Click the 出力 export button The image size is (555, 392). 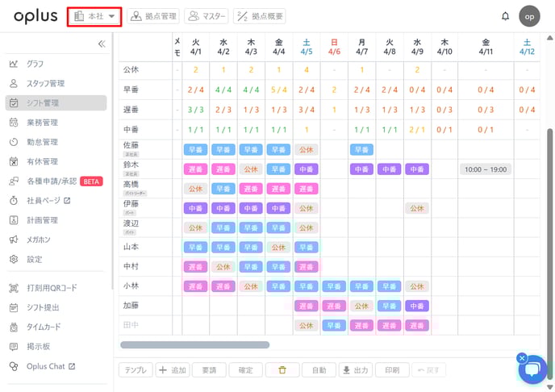coord(355,370)
